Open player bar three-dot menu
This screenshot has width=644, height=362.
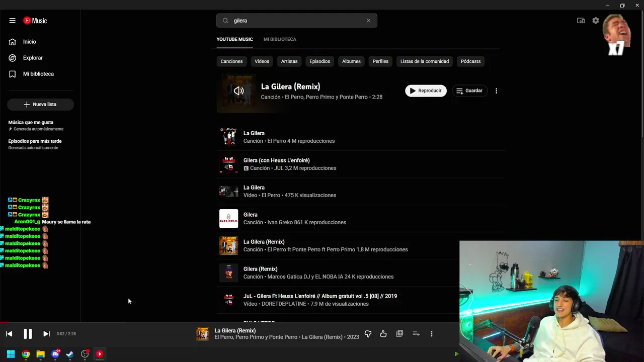431,334
